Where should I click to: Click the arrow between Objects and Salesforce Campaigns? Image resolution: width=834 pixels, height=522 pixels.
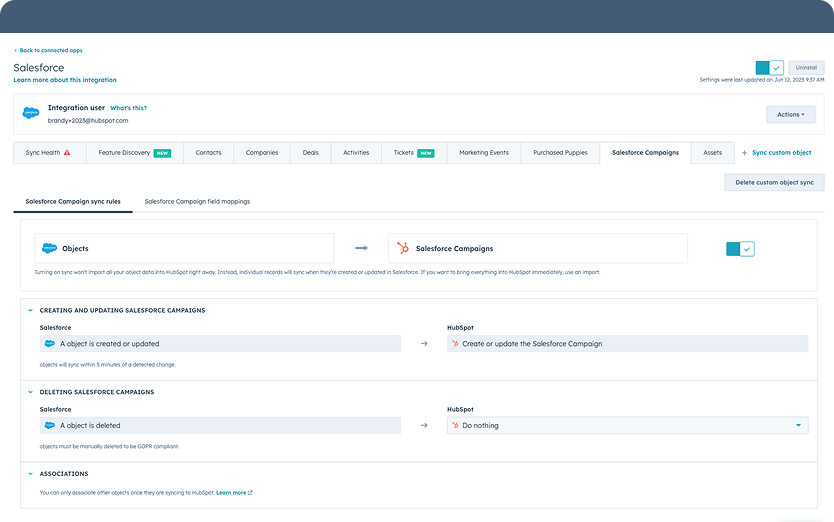(361, 248)
